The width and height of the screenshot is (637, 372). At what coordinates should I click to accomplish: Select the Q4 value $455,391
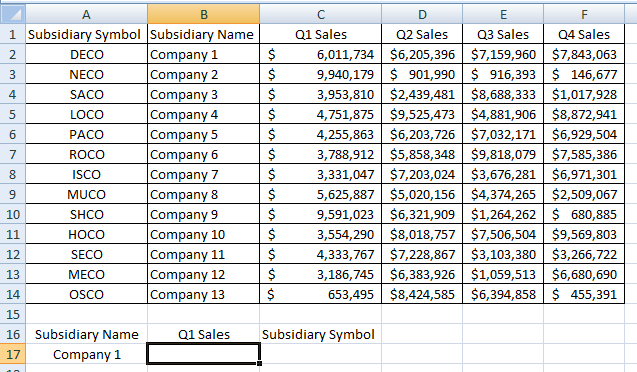point(584,294)
